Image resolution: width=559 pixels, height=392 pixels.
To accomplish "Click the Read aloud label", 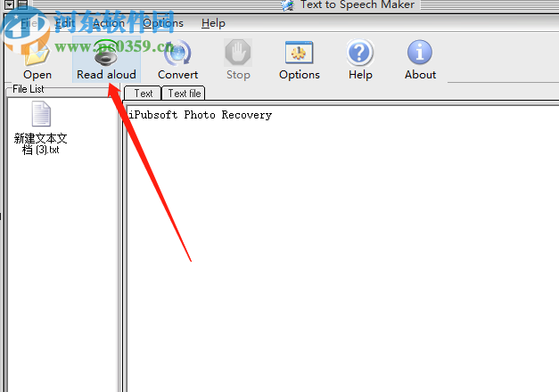I will tap(106, 75).
